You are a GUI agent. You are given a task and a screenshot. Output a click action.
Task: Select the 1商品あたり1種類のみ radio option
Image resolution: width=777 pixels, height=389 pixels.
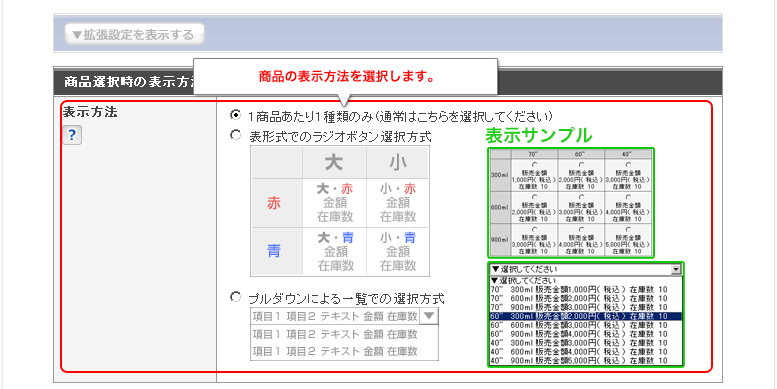point(236,115)
